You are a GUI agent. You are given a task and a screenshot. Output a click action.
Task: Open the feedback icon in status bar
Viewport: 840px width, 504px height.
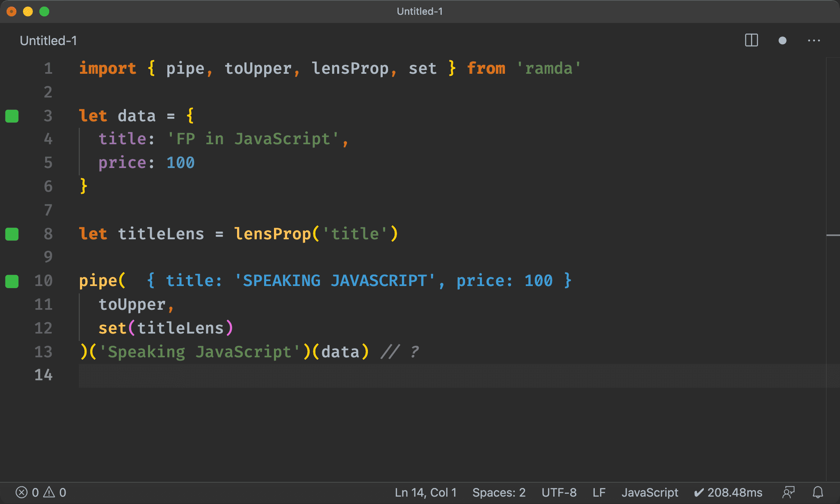[788, 492]
